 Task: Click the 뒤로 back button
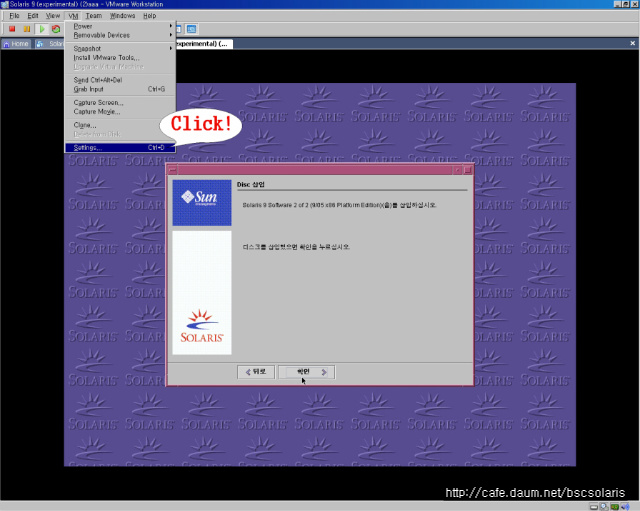pyautogui.click(x=256, y=372)
